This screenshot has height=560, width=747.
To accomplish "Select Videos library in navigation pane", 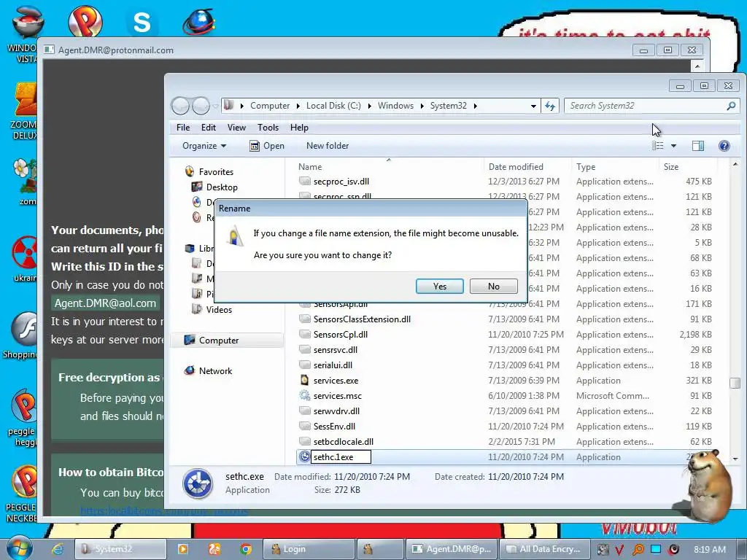I will (x=219, y=309).
